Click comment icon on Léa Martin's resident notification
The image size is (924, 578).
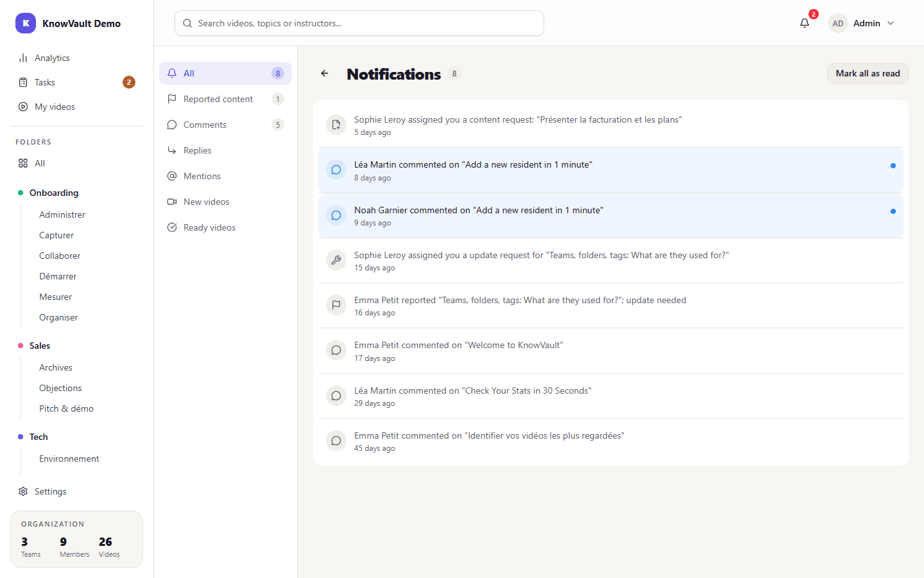tap(336, 170)
